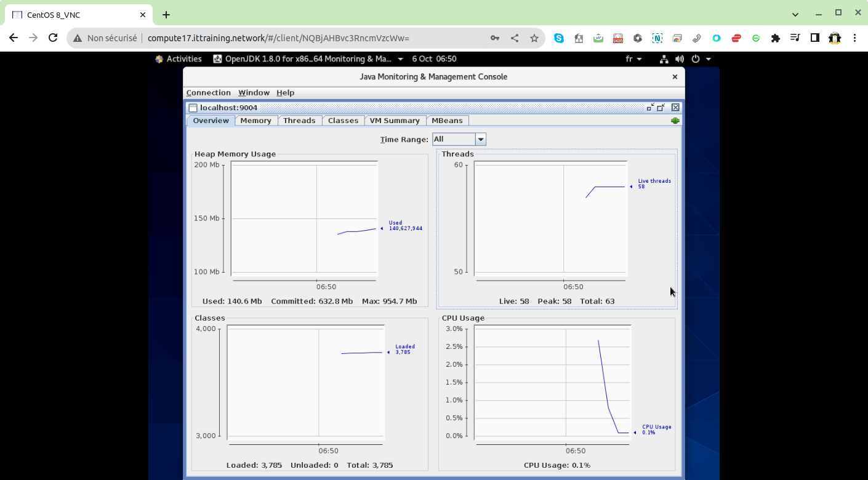Switch to the Overview tab
Viewport: 868px width, 480px height.
211,121
